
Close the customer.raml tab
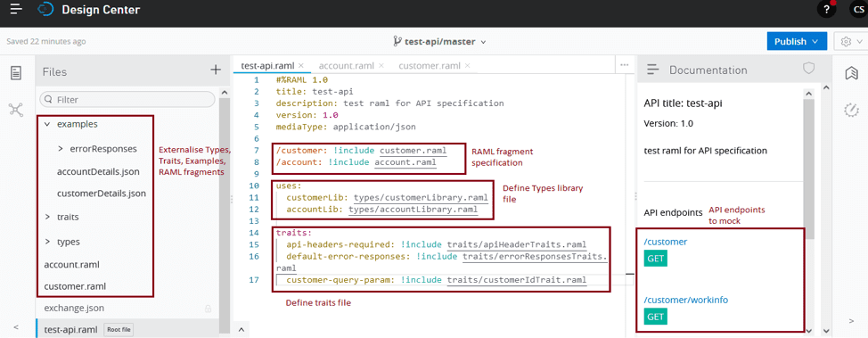(x=467, y=65)
